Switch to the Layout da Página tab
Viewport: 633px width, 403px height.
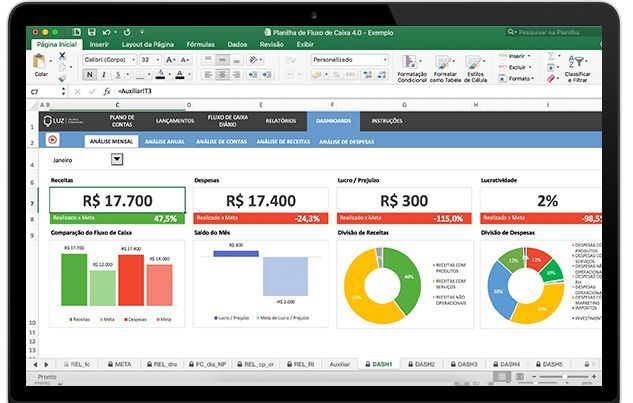[148, 44]
